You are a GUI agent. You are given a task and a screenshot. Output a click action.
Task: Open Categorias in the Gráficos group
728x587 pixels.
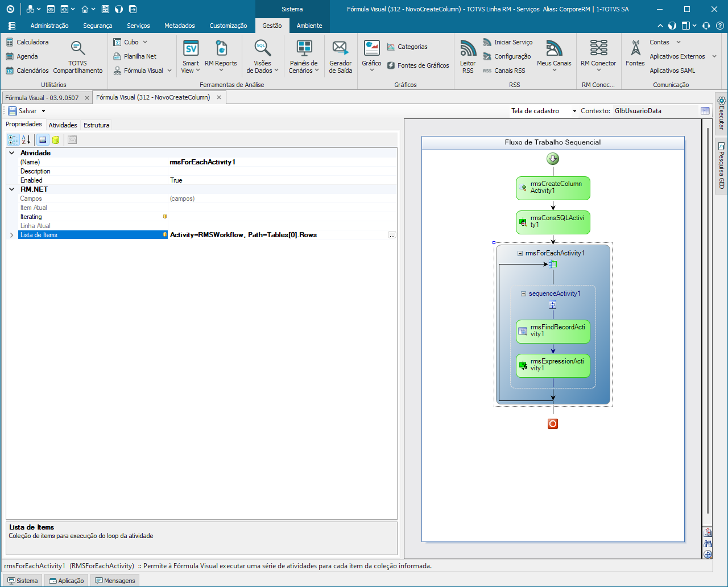[407, 47]
